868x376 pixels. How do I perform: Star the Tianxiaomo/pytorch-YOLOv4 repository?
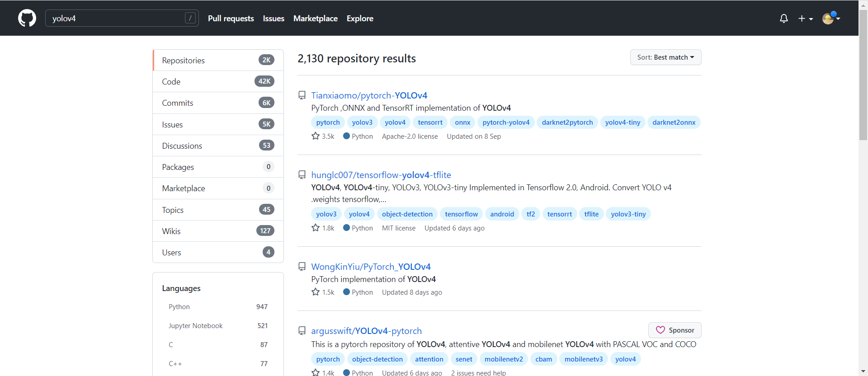[316, 136]
